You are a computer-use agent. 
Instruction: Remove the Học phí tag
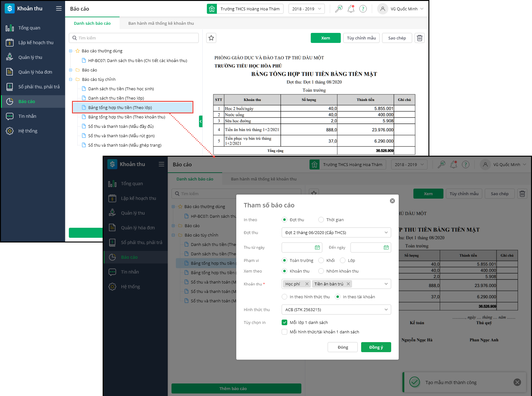click(307, 284)
